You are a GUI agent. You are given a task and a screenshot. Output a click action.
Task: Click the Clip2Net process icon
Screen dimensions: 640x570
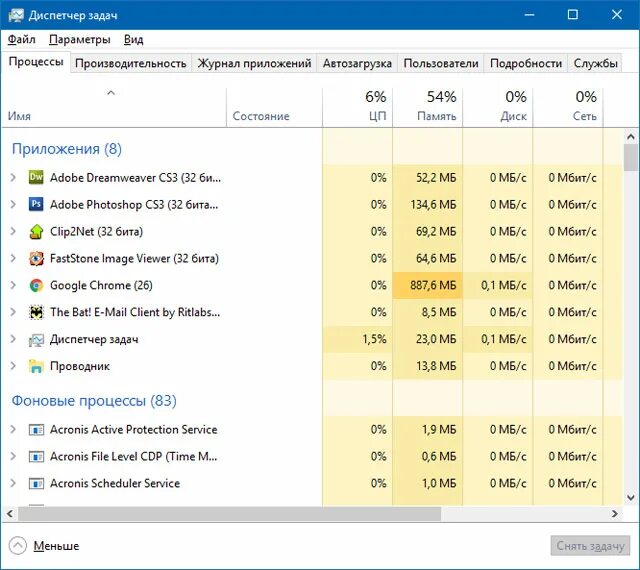coord(36,232)
